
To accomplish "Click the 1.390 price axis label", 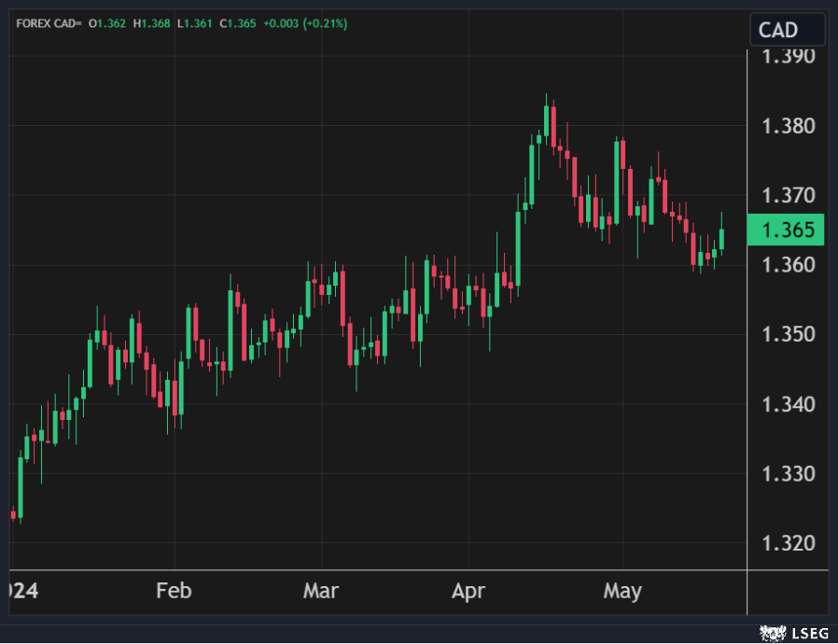I will point(789,56).
